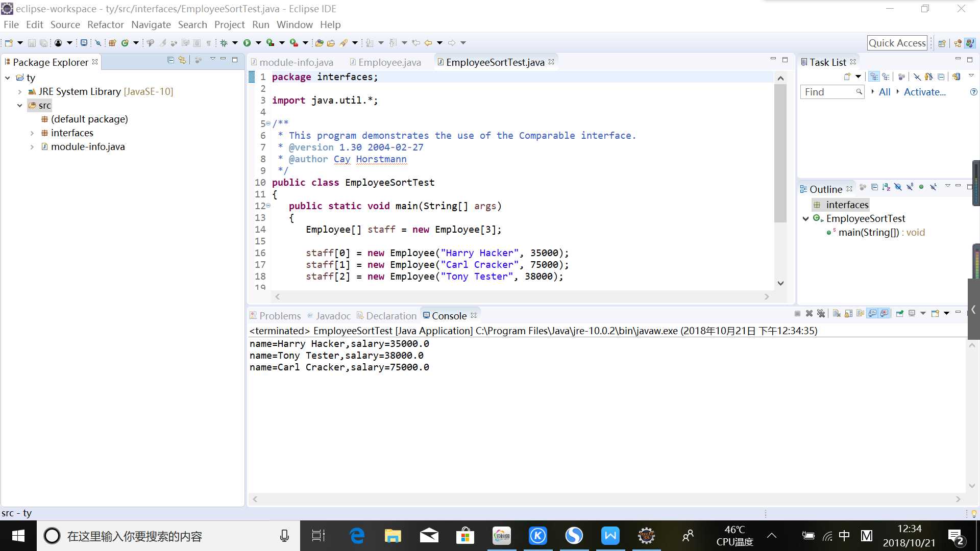
Task: Open the Search menu
Action: tap(192, 24)
